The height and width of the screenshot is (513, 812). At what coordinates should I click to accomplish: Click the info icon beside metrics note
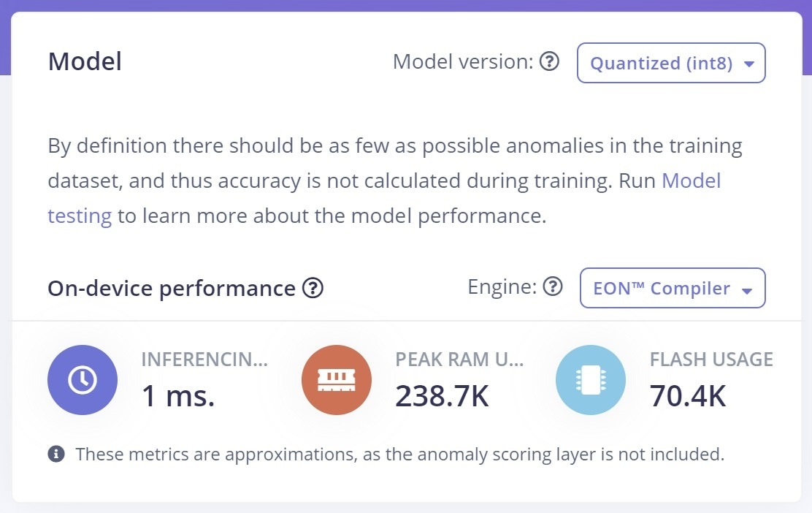coord(56,454)
